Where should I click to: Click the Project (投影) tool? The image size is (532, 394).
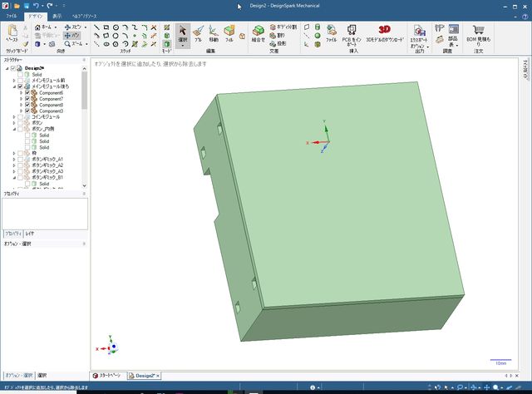tap(278, 43)
